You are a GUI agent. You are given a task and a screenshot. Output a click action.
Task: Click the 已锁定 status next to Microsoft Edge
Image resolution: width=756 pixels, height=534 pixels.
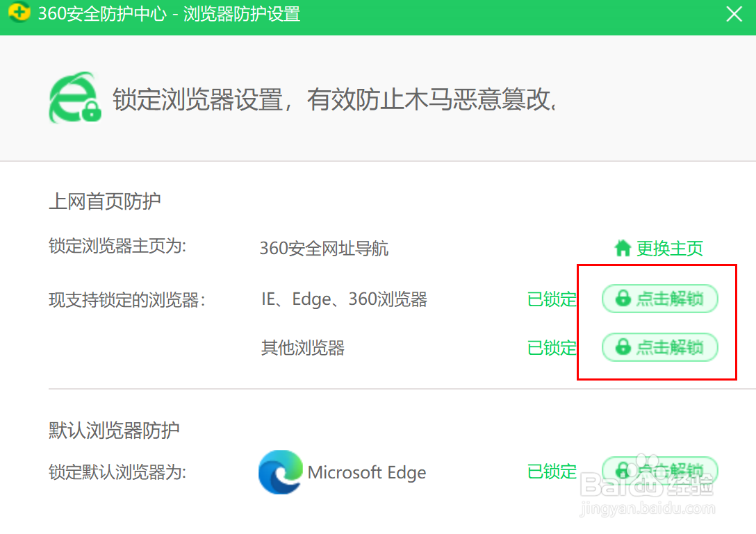[x=552, y=472]
